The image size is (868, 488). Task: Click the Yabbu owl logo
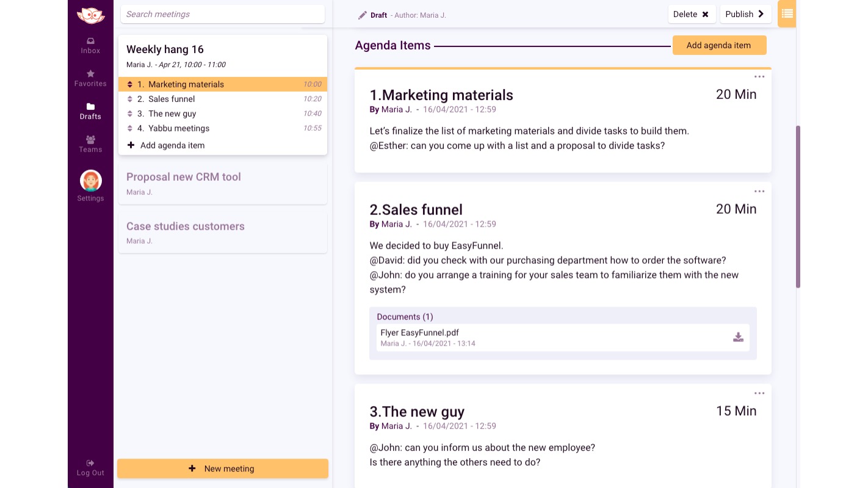90,15
